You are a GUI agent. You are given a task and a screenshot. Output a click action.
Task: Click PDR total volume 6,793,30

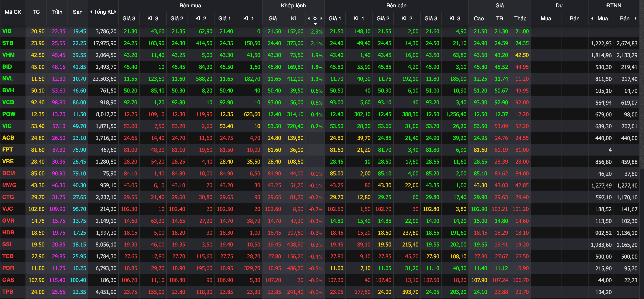(x=106, y=268)
